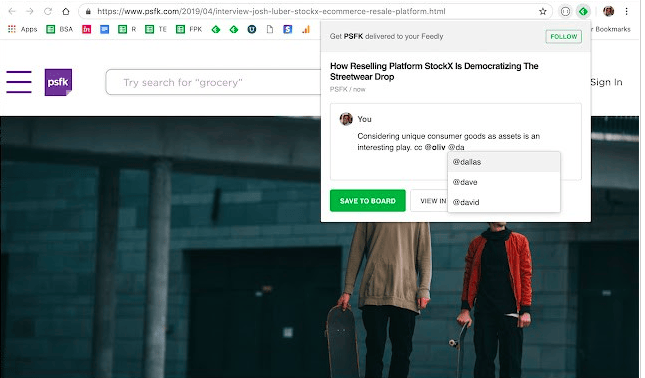Open the second green Feedly bookmark icon
This screenshot has height=378, width=645.
pyautogui.click(x=234, y=29)
